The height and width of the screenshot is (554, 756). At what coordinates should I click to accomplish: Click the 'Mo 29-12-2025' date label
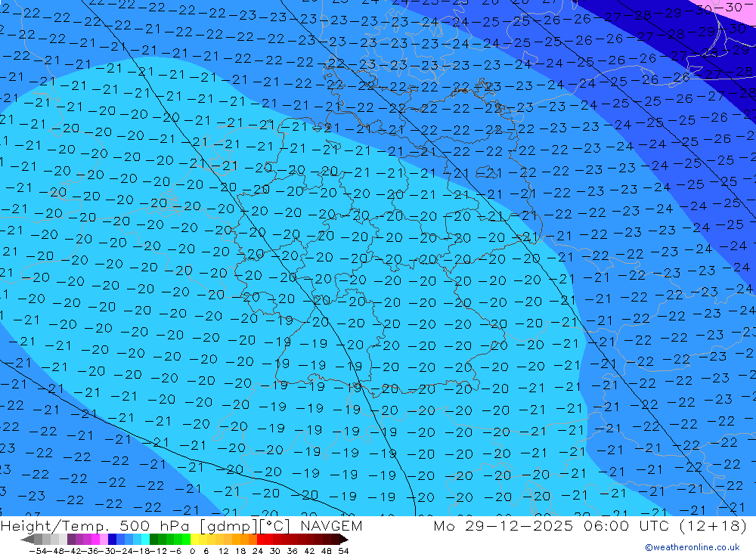tap(497, 526)
